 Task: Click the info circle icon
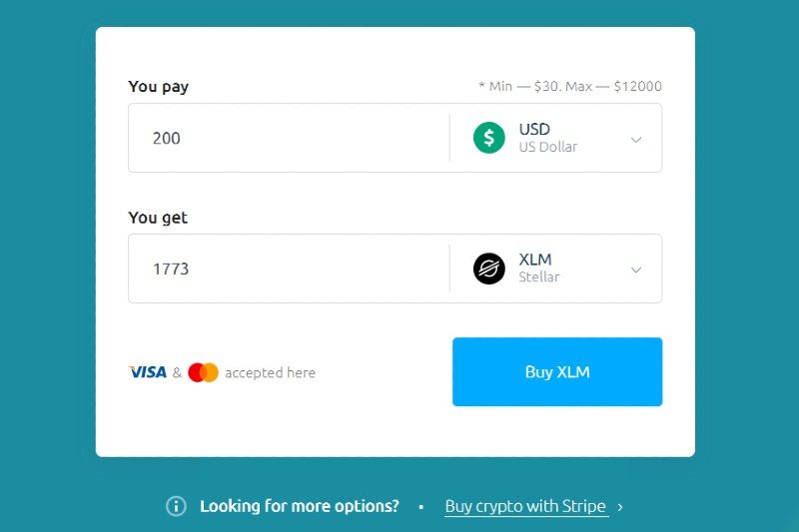click(x=176, y=506)
